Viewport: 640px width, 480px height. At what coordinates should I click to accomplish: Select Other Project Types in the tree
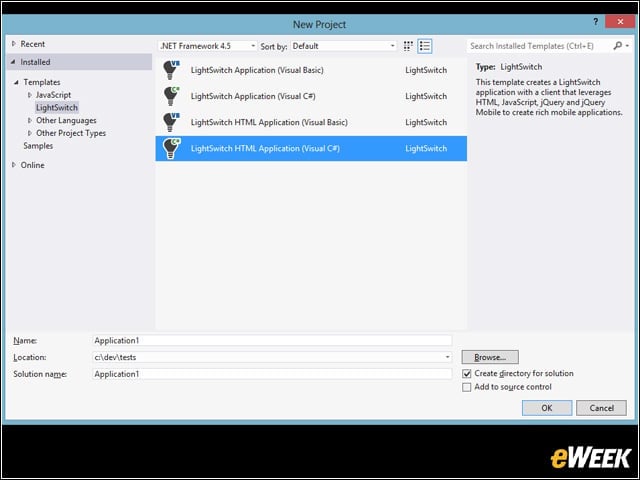point(71,133)
